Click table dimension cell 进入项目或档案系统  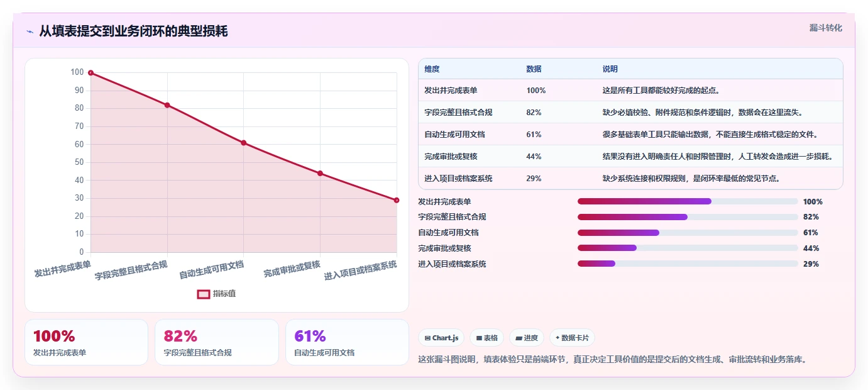[x=458, y=179]
